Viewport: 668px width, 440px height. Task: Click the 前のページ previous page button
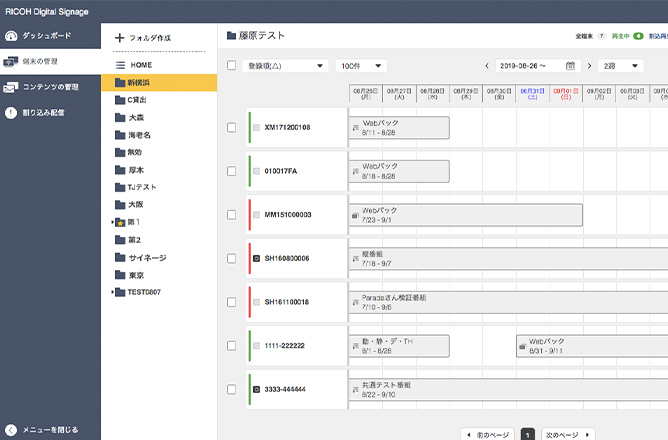tap(487, 435)
